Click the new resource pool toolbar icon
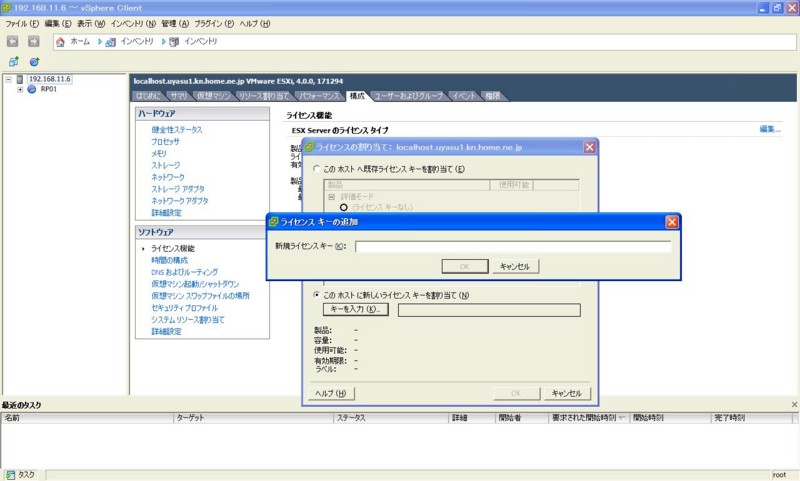Screen dimensions: 800x481 click(x=34, y=62)
